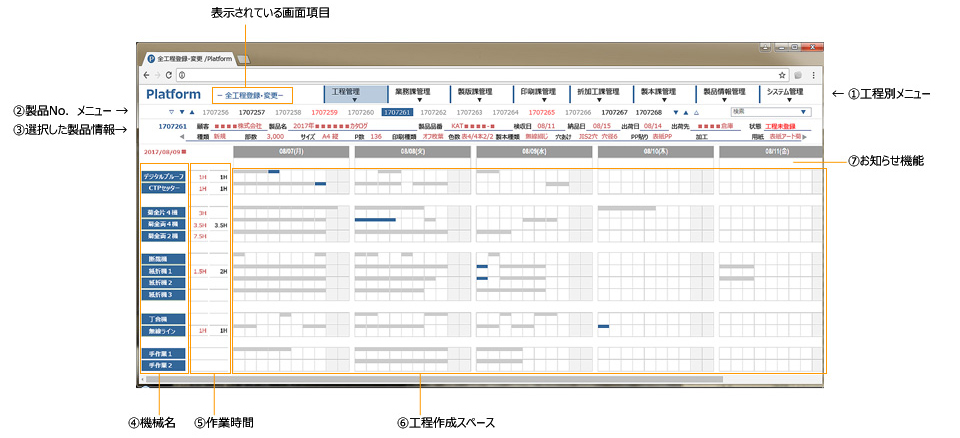This screenshot has height=438, width=960.
Task: Select blue bar in デジタルプルーフ row on 08/07
Action: pyautogui.click(x=274, y=172)
